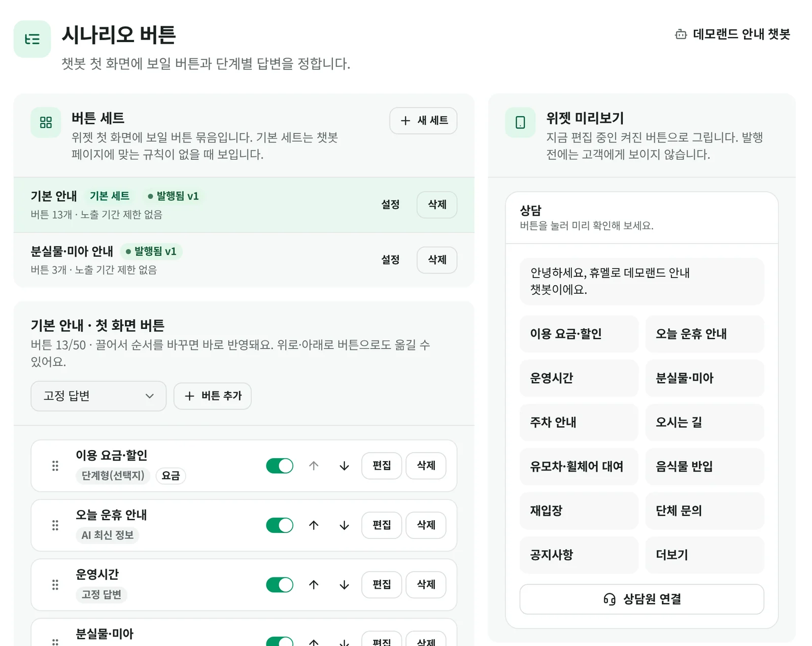
Task: Click the 발행됨 v1 badge on 기본 안내
Action: (x=173, y=196)
